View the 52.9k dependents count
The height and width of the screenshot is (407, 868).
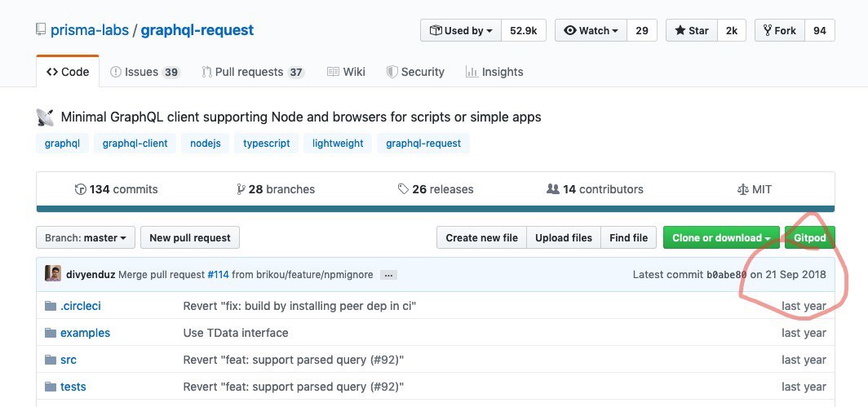524,30
